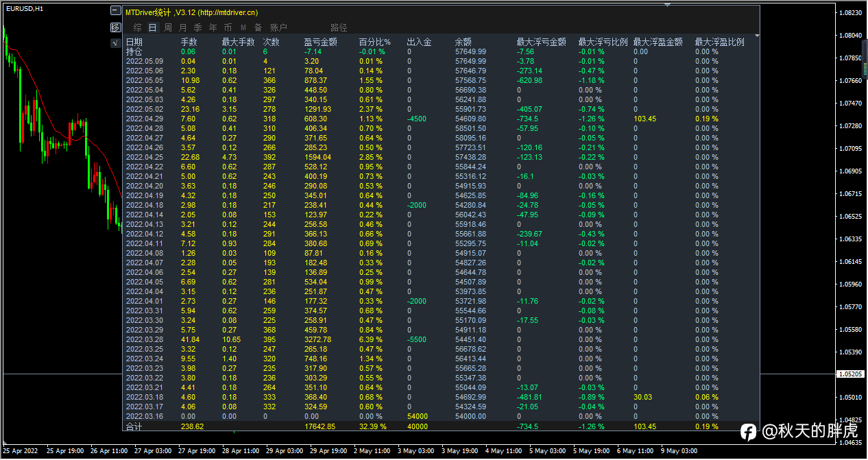
Task: Show the 月 monthly statistics tab
Action: pyautogui.click(x=182, y=28)
